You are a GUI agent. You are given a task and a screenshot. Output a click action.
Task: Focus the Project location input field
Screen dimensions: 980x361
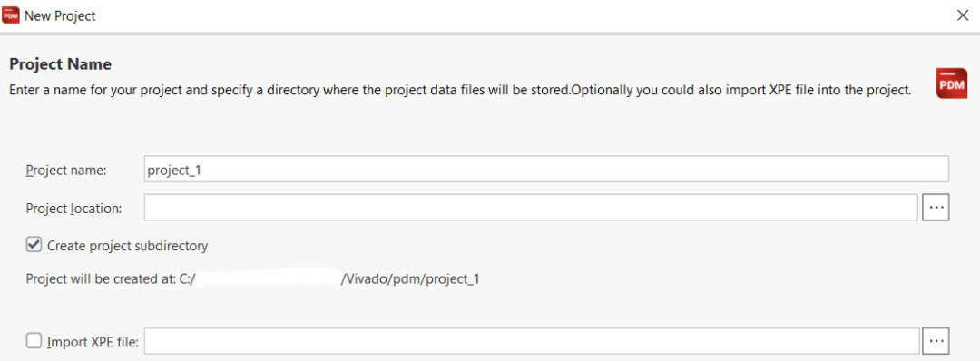[x=531, y=208]
